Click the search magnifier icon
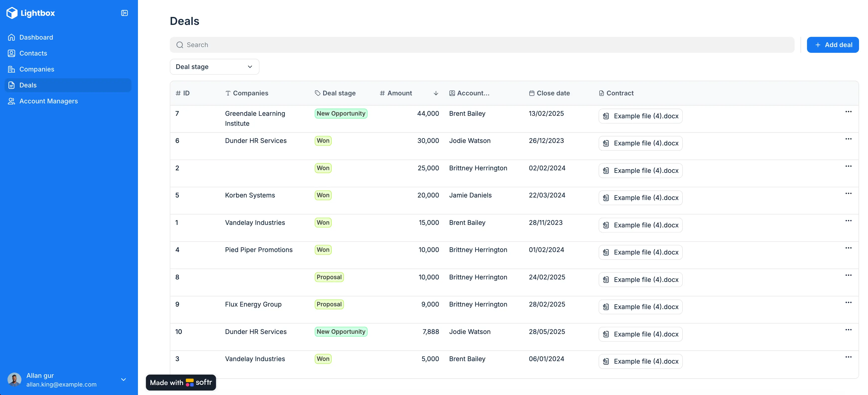 click(x=180, y=45)
